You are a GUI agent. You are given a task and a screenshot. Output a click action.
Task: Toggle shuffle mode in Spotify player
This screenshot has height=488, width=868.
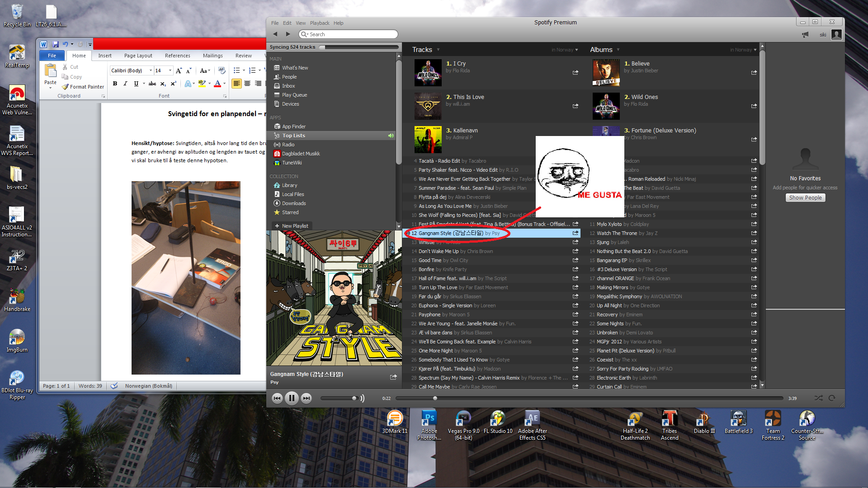(x=818, y=398)
